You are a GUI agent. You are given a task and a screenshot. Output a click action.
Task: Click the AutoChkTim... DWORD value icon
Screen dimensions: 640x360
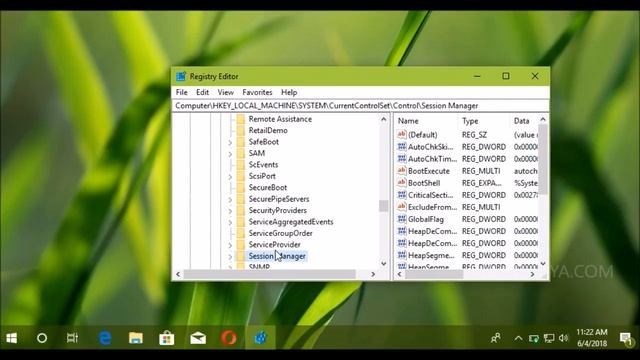402,158
